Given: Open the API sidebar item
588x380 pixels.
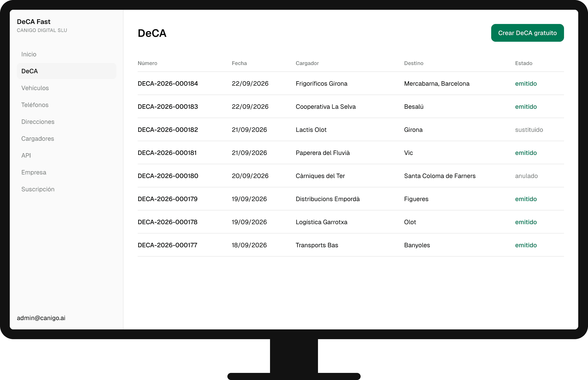Looking at the screenshot, I should [66, 155].
